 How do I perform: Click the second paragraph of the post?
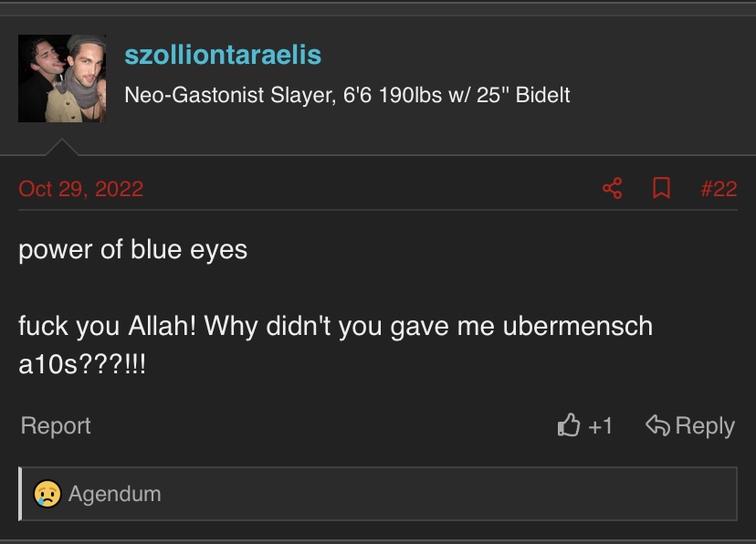click(x=336, y=344)
